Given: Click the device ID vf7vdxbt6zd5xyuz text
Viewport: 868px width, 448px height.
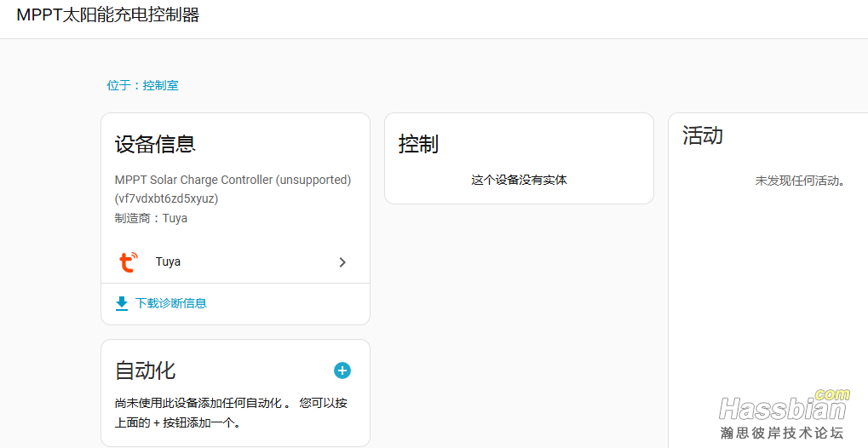Looking at the screenshot, I should click(x=166, y=198).
